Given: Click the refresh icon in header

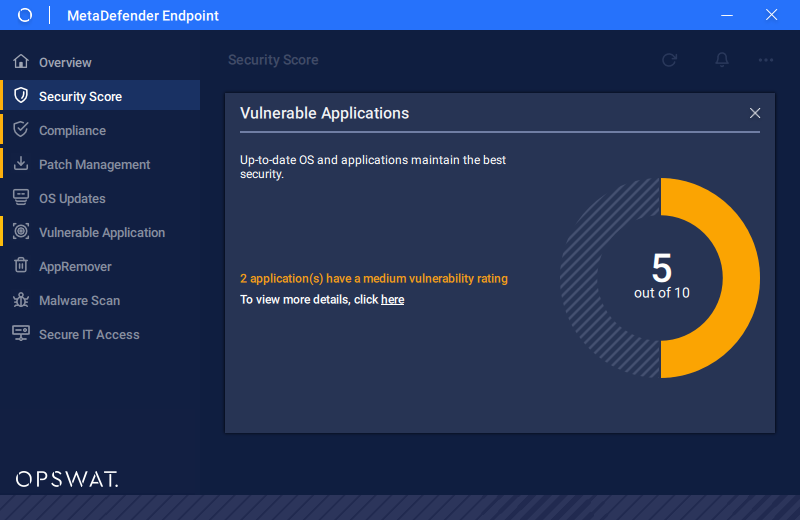Looking at the screenshot, I should [x=669, y=60].
